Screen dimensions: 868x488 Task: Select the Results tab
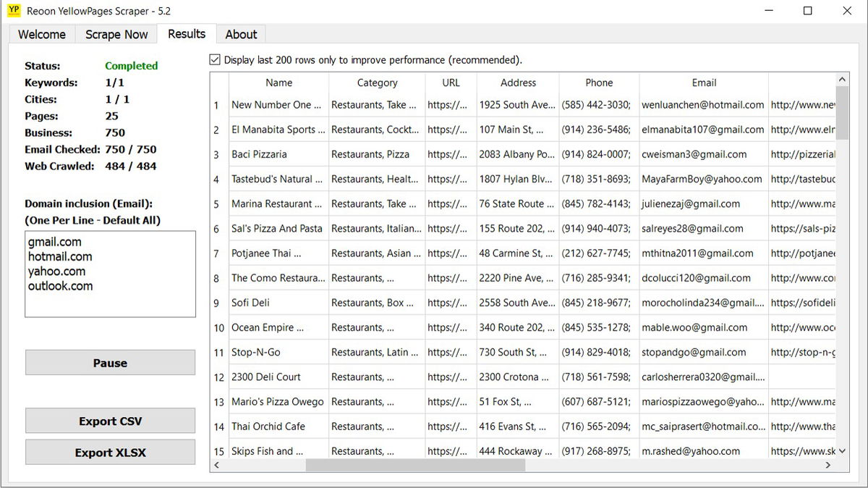187,34
